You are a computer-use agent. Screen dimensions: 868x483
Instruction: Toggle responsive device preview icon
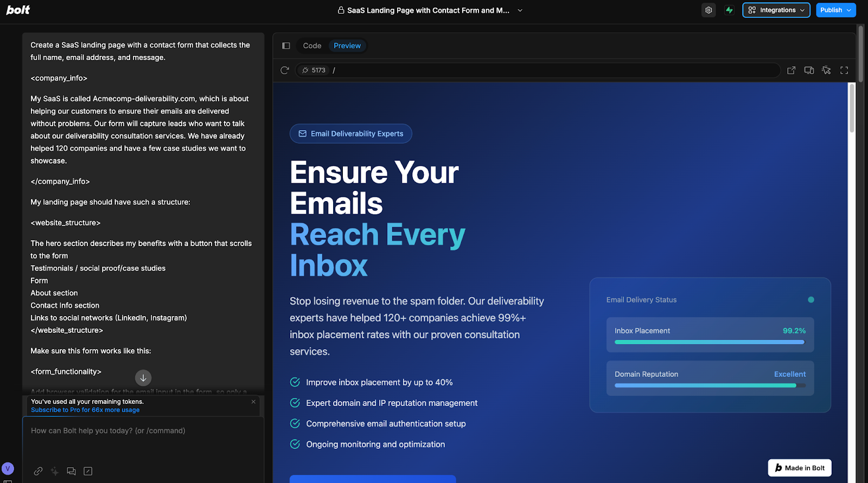[x=809, y=70]
